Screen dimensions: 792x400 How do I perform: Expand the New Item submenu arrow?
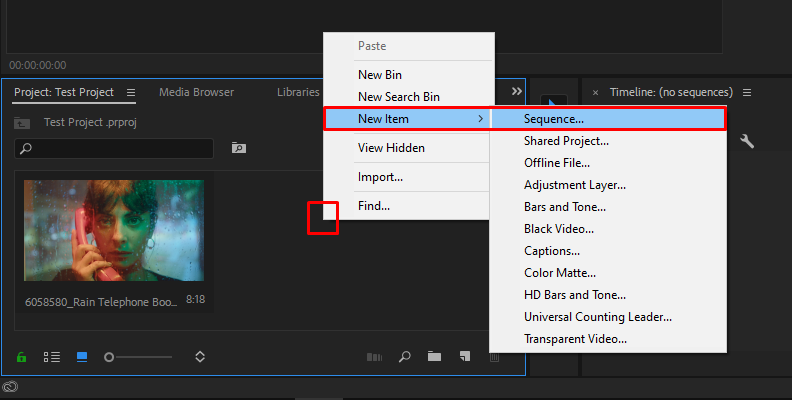click(x=480, y=119)
